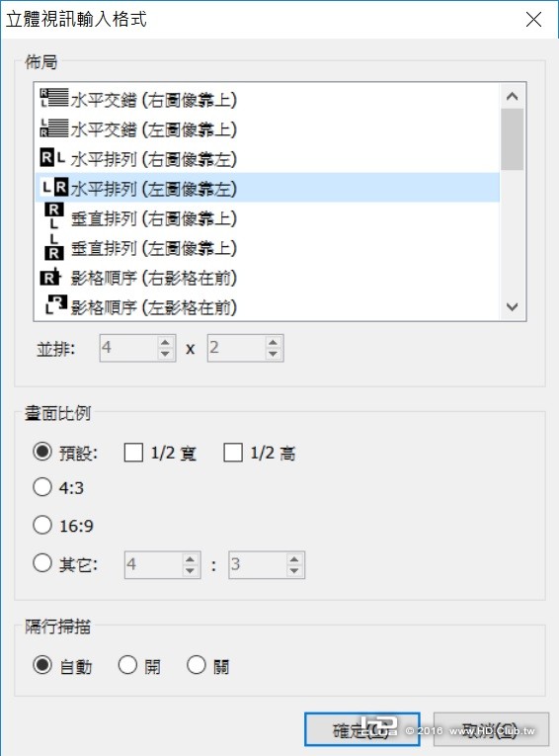Enable the 1/2 寬 checkbox
This screenshot has height=756, width=559.
[133, 453]
